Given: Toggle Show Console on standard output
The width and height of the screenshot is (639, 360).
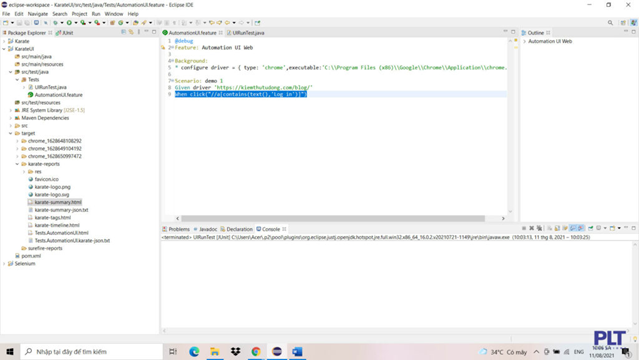Looking at the screenshot, I should click(573, 228).
